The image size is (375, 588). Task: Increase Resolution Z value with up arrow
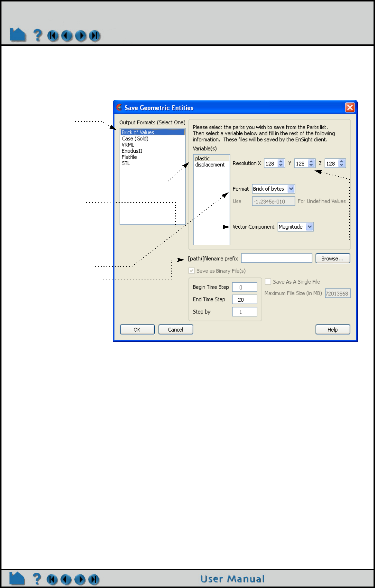pyautogui.click(x=341, y=161)
